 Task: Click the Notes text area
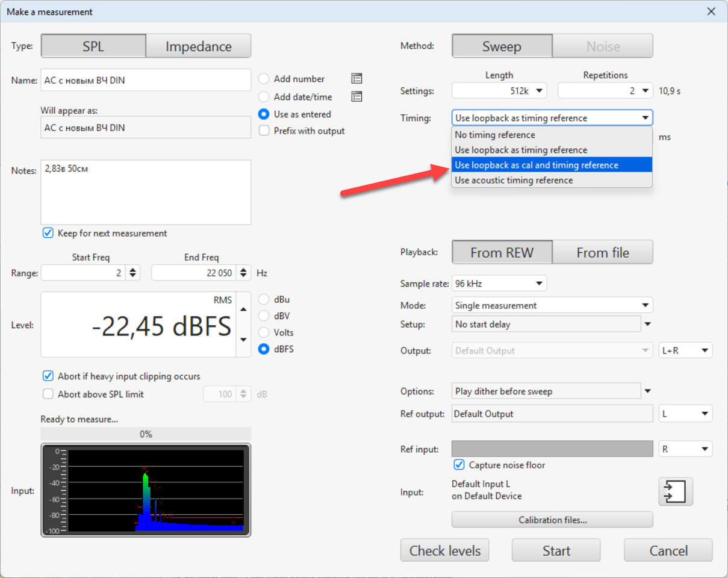pos(146,192)
